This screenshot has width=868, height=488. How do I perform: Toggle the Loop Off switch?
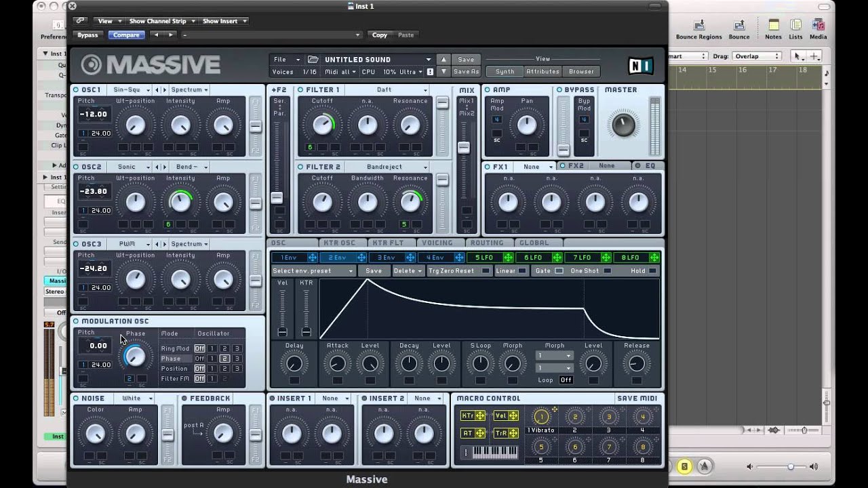[566, 380]
